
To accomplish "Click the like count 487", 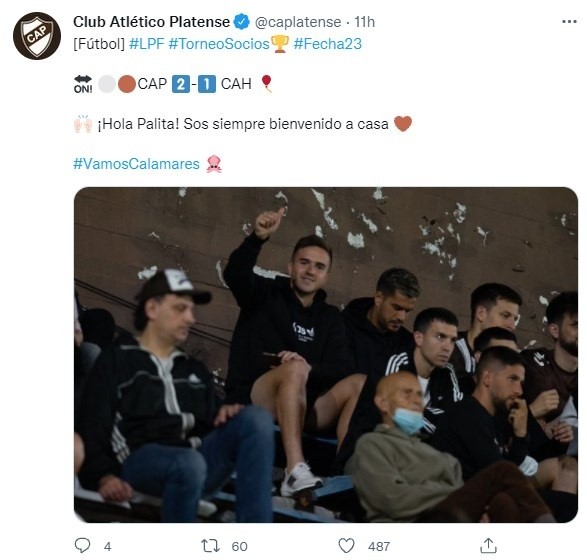I will pos(379,547).
